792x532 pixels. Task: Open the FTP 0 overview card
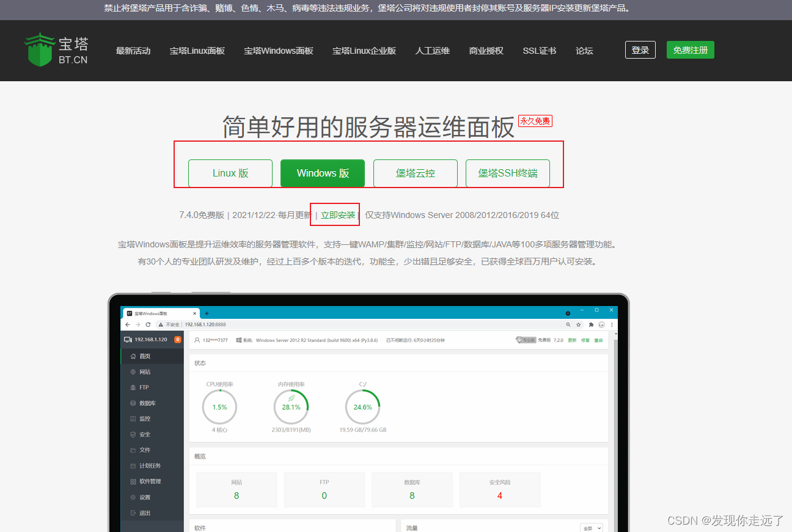[324, 489]
